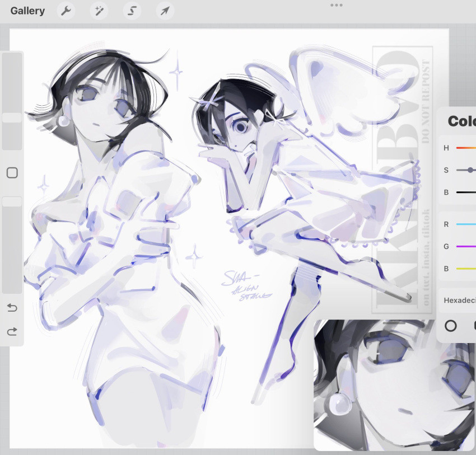
Task: Click the Green channel slider track
Action: coord(466,247)
